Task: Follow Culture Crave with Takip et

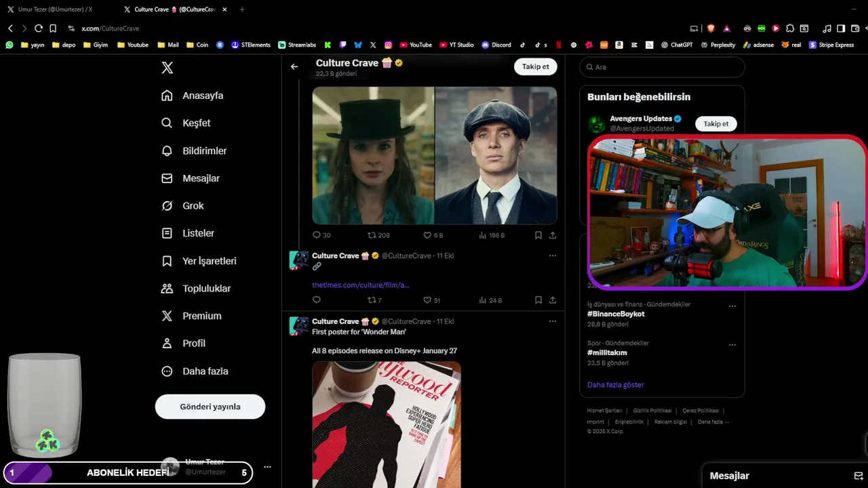Action: tap(536, 66)
